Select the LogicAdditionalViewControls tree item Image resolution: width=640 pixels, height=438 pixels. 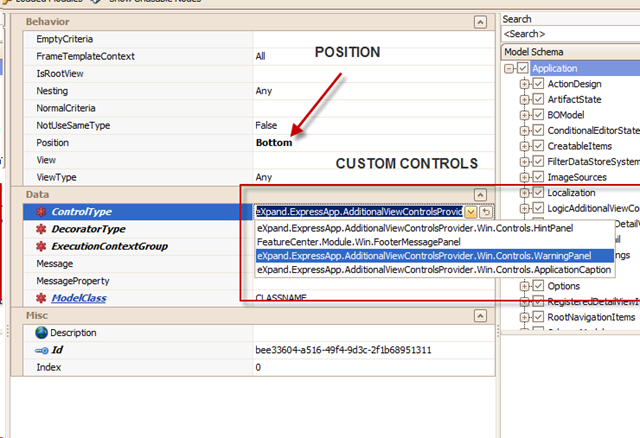pyautogui.click(x=593, y=208)
